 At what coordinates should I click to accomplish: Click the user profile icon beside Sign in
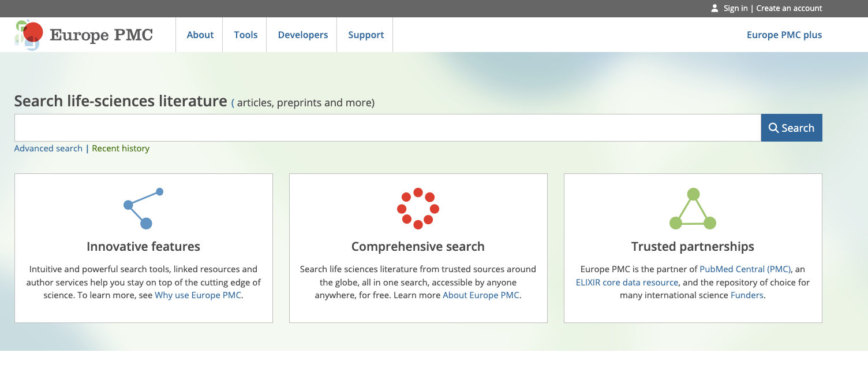(x=715, y=8)
